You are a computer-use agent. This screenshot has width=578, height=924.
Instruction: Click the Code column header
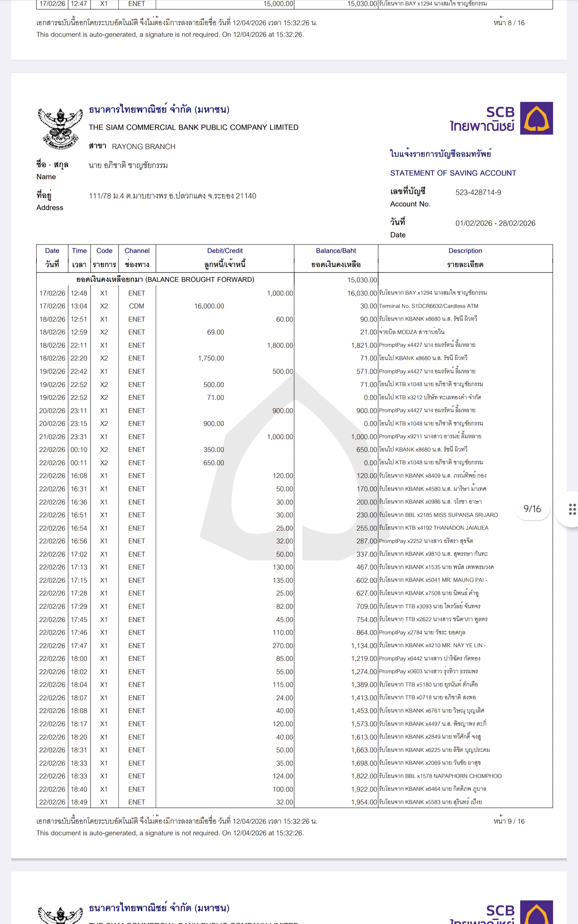tap(104, 257)
